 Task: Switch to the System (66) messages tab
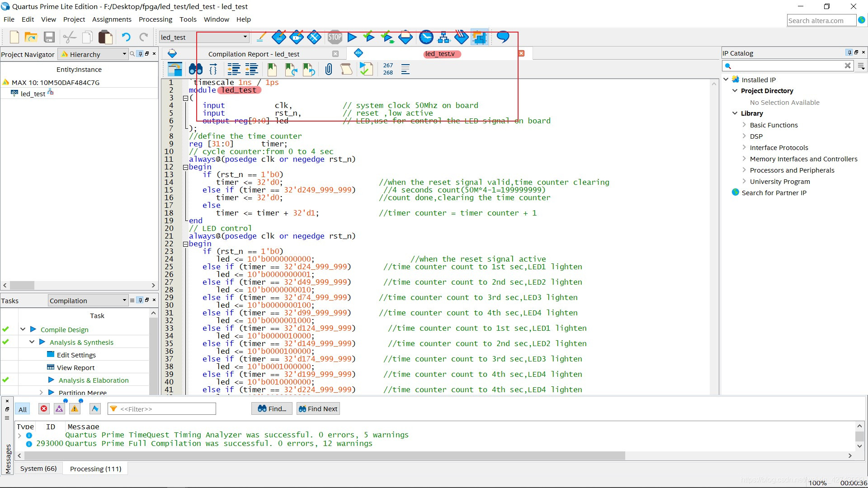(x=38, y=469)
